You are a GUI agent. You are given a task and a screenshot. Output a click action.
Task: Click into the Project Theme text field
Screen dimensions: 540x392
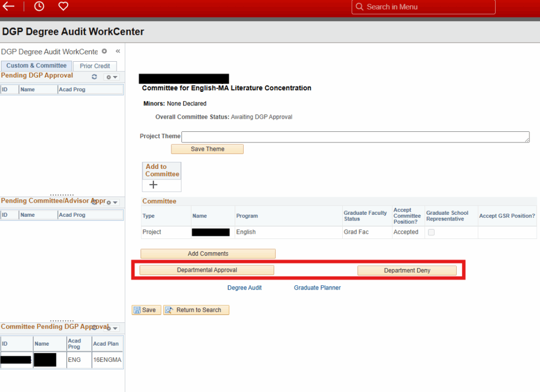pyautogui.click(x=355, y=137)
